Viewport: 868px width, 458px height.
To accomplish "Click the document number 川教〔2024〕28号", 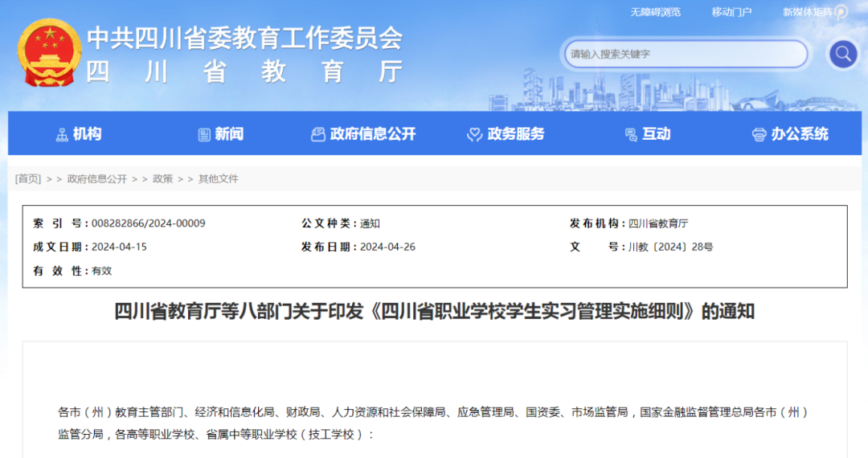I will (670, 247).
